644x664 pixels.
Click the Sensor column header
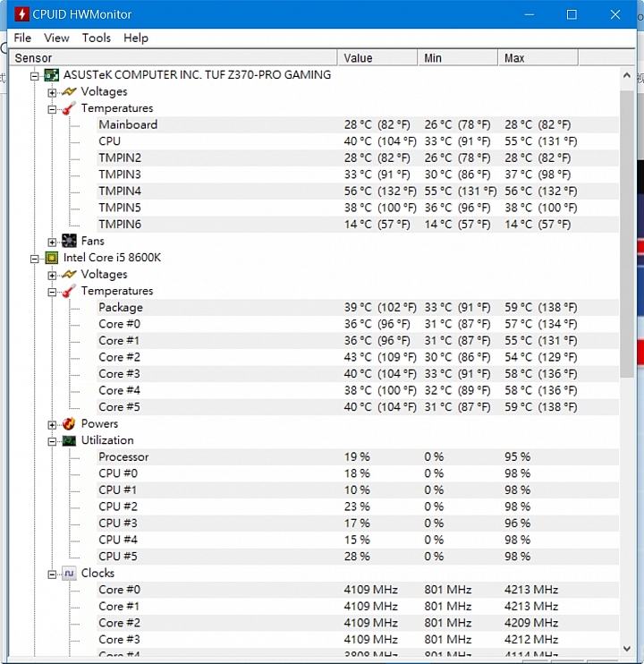[173, 58]
